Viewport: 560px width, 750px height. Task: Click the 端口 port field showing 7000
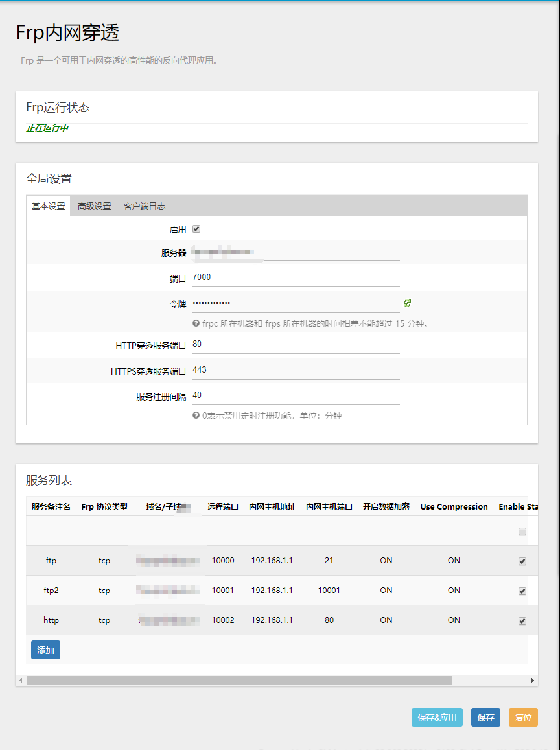[x=296, y=277]
